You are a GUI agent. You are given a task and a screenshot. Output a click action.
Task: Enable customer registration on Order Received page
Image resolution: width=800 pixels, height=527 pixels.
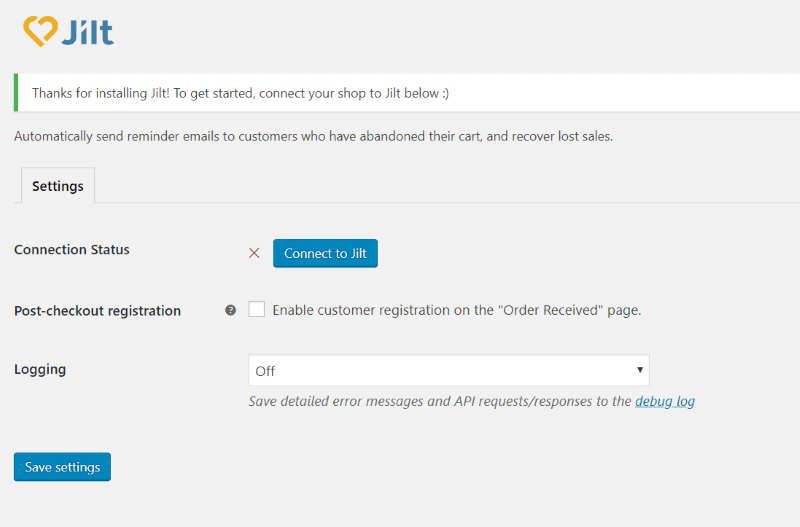(257, 309)
